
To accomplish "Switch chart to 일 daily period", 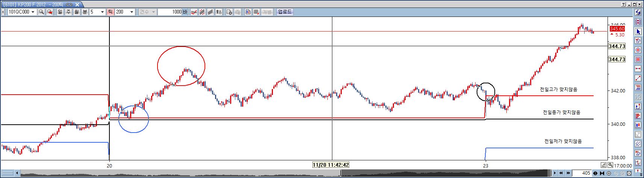I will click(x=60, y=12).
